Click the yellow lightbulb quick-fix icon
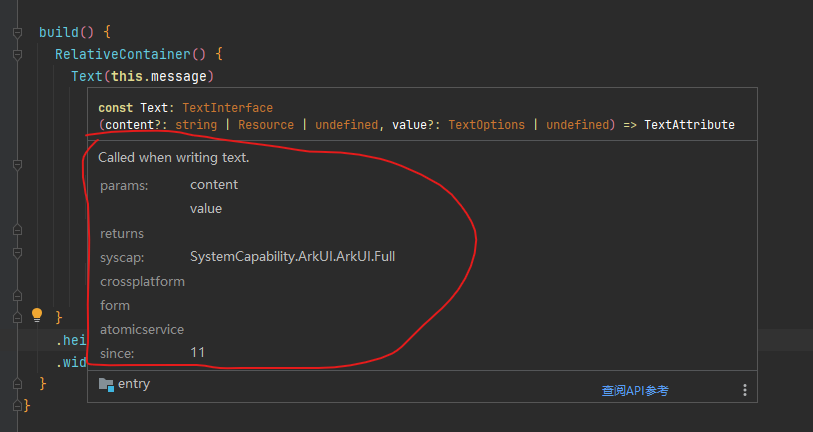 point(37,316)
